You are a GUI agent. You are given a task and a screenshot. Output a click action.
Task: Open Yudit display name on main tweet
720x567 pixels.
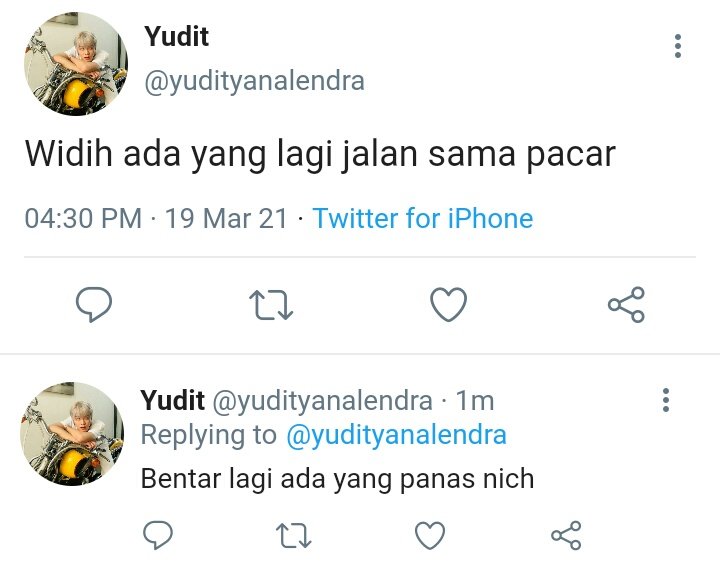(x=176, y=36)
